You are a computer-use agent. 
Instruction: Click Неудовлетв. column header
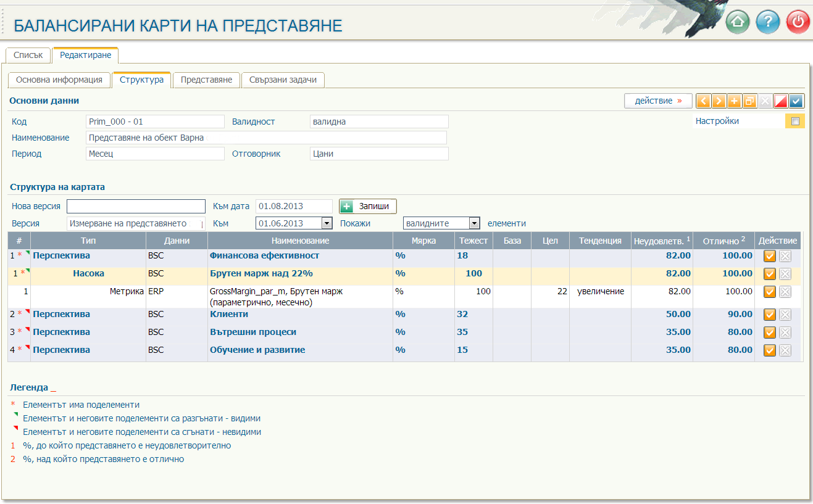662,241
